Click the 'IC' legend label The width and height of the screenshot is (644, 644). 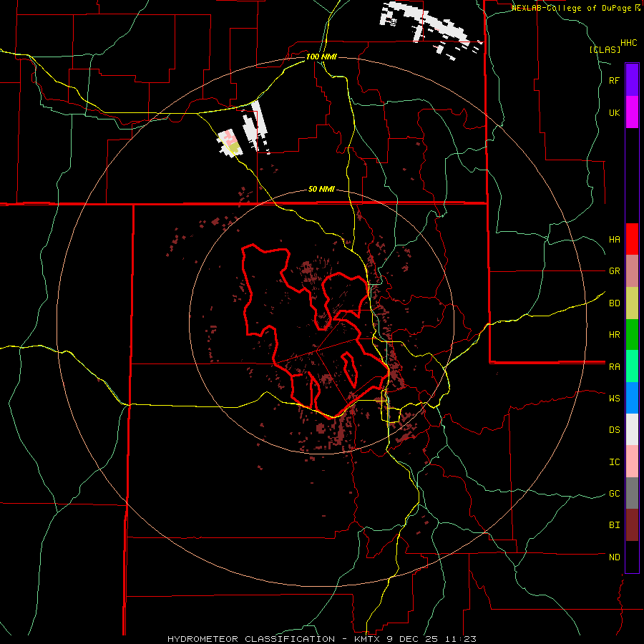[615, 462]
